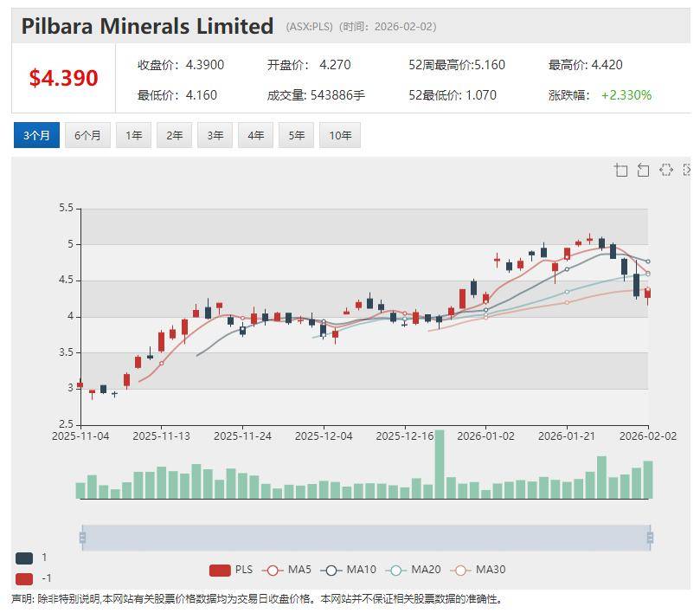700x613 pixels.
Task: Click the 声明 disclaimer text at bottom
Action: pos(257,599)
